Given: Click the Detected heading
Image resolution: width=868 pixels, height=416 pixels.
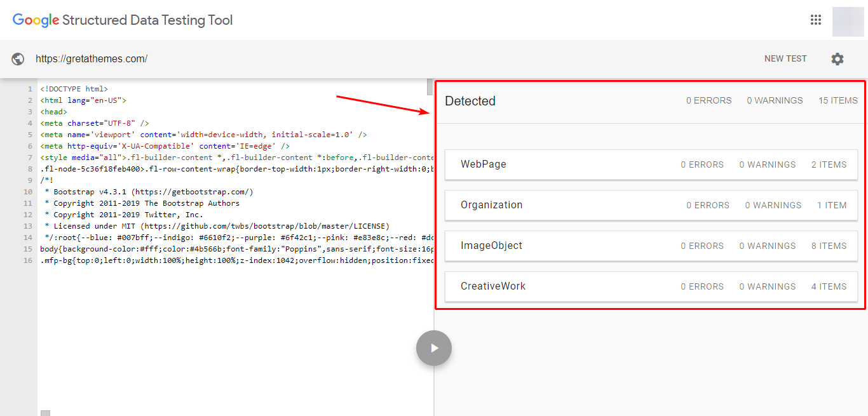Looking at the screenshot, I should [x=470, y=101].
